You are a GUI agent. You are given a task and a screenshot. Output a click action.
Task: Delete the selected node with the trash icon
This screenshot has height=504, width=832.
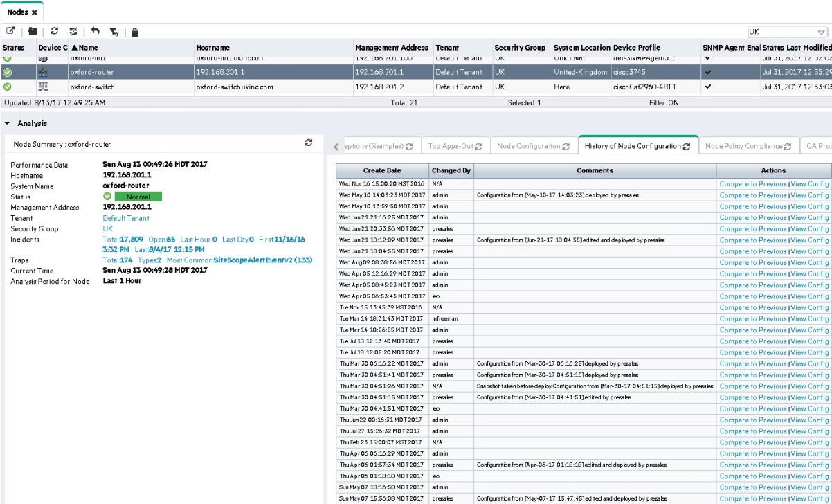coord(135,32)
